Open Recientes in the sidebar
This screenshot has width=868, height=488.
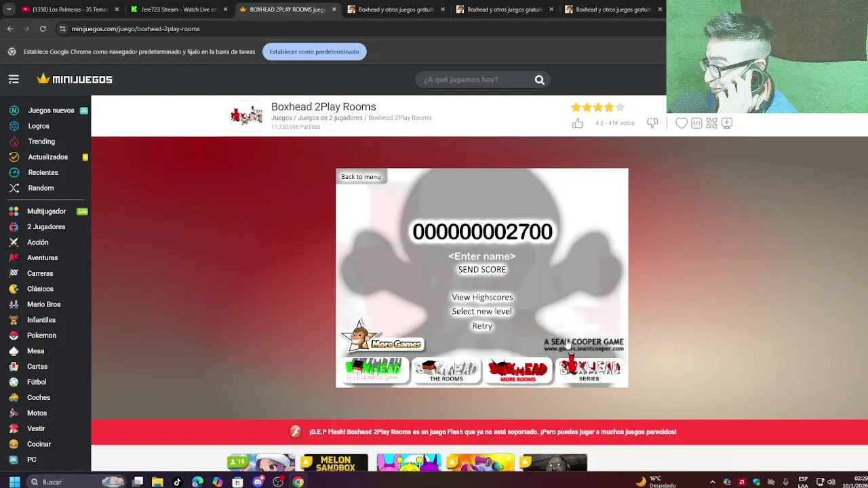(43, 173)
